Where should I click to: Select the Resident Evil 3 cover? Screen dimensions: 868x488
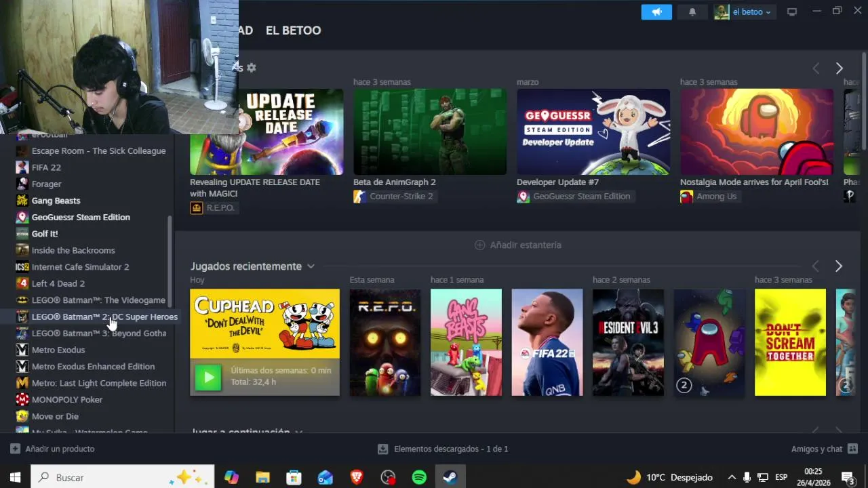click(628, 342)
